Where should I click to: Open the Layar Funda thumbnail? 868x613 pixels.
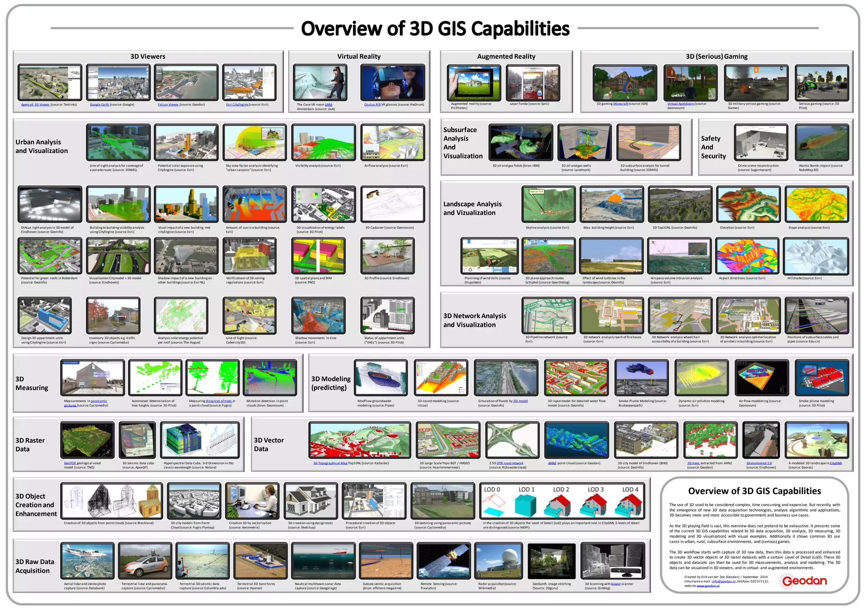tap(533, 83)
